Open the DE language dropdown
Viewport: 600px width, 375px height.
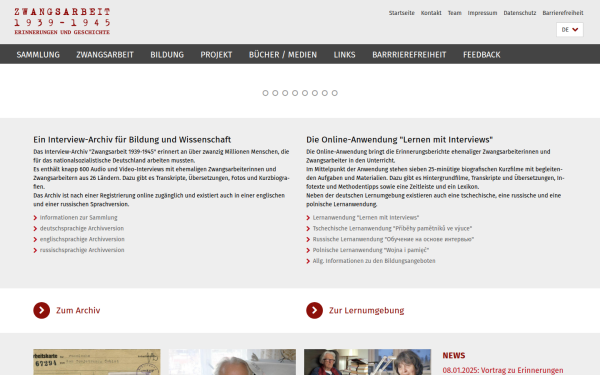570,29
